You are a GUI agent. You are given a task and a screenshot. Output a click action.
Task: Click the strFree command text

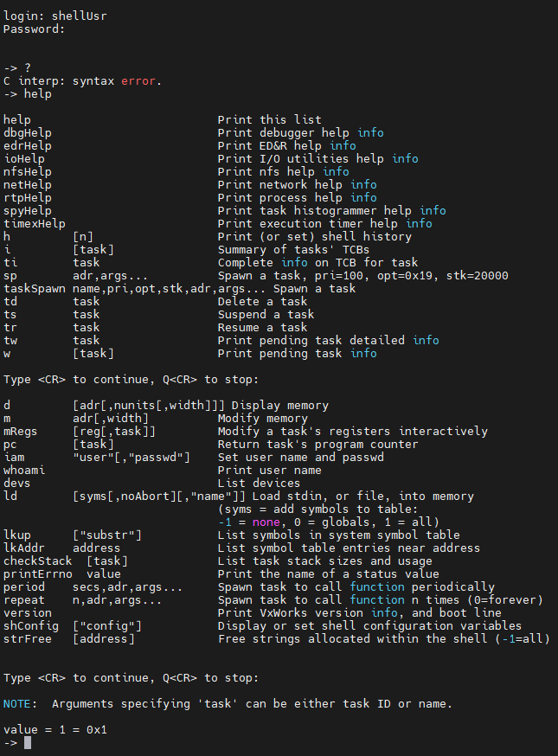28,639
